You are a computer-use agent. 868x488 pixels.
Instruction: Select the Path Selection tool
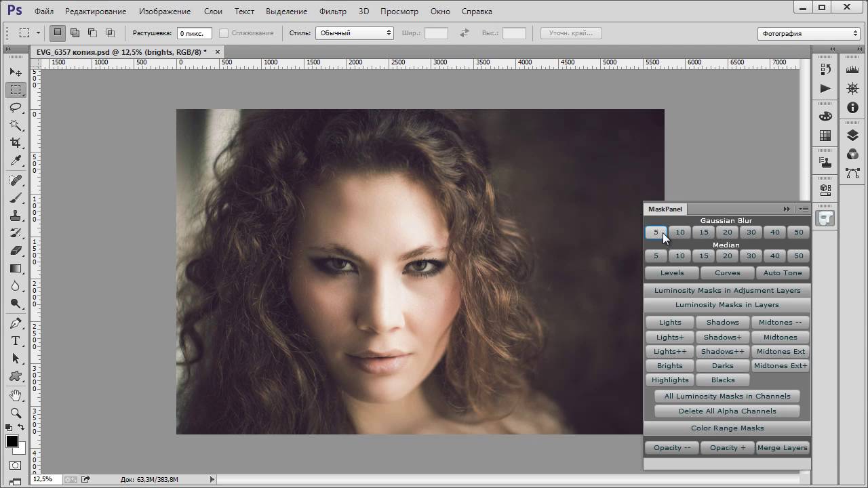16,359
